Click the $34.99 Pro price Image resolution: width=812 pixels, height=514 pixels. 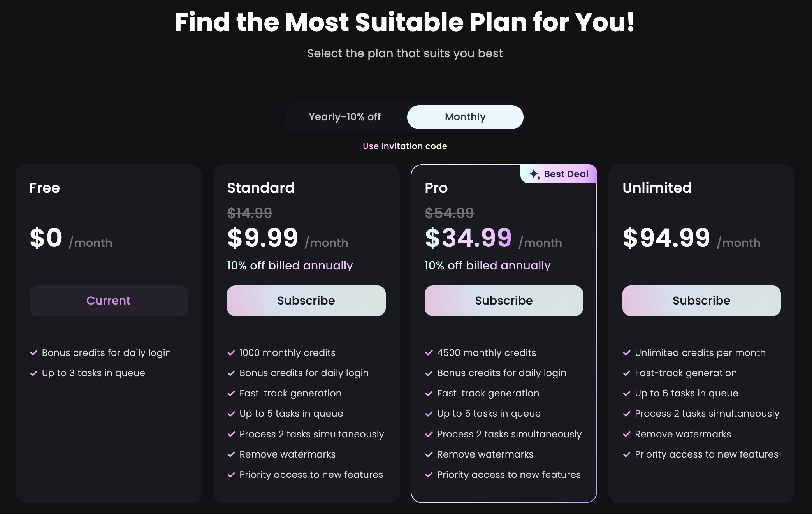click(468, 238)
